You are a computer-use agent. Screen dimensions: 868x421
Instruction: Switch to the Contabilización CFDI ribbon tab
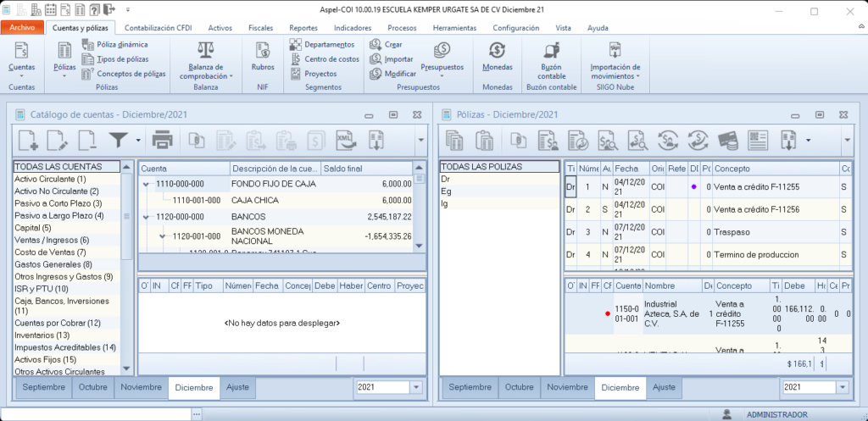[x=159, y=27]
